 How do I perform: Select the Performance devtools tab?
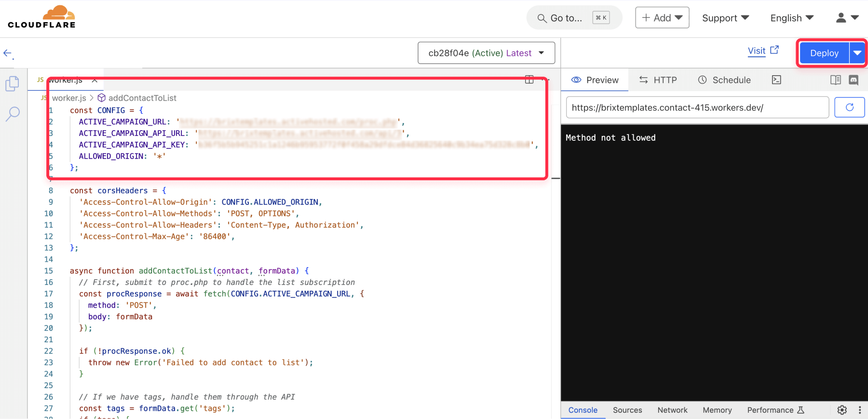(775, 410)
